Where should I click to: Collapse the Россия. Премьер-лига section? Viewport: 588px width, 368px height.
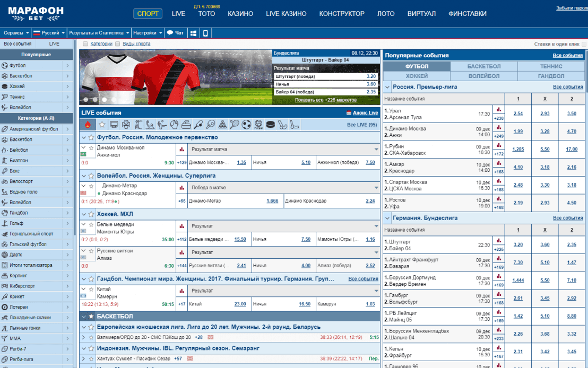pos(387,87)
